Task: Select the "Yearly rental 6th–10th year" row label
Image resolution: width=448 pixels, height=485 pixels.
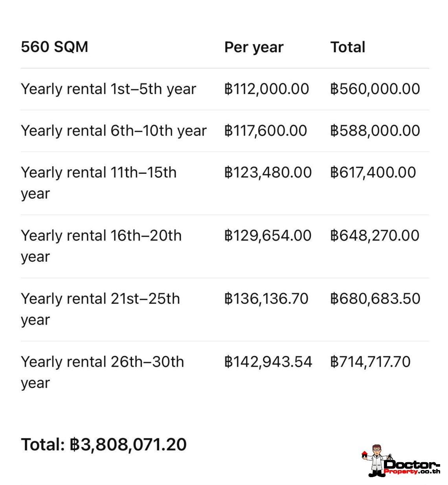Action: coord(114,130)
